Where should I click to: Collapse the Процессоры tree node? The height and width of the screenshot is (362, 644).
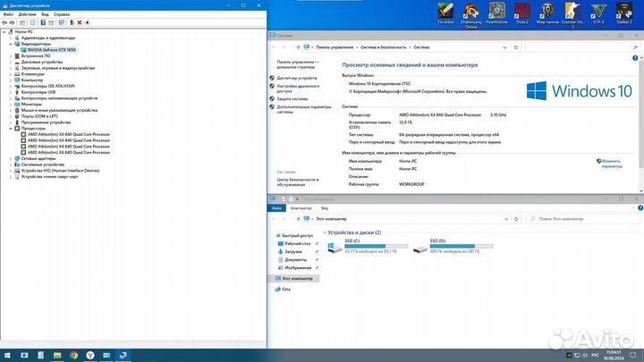10,128
